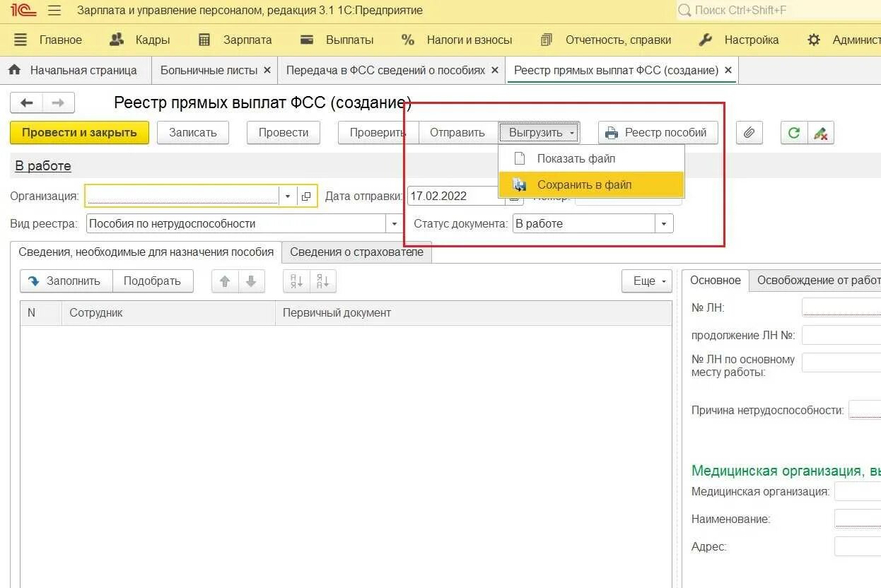
Task: Sort descending Я-А icon
Action: click(x=322, y=281)
